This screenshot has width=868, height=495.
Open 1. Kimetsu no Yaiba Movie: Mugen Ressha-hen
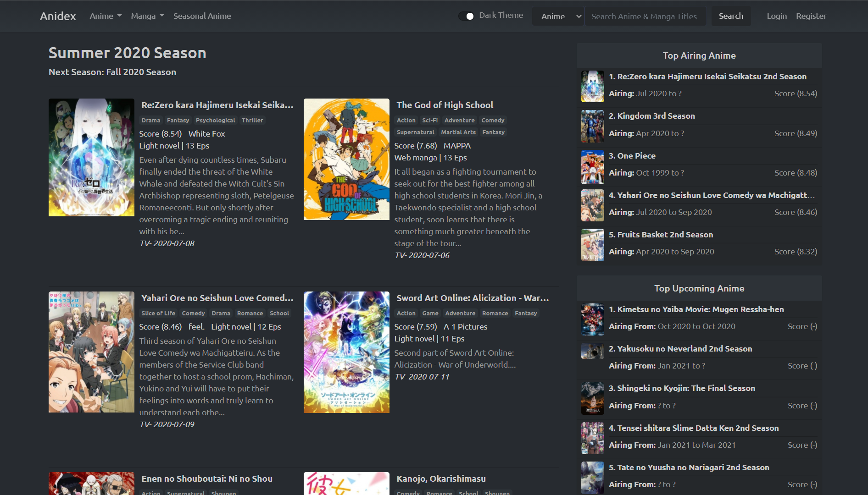(x=696, y=309)
